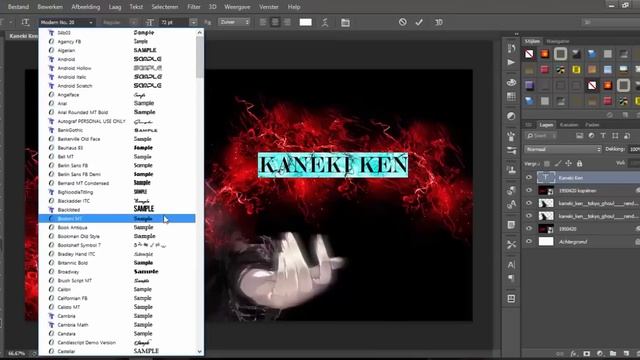The height and width of the screenshot is (360, 640).
Task: Hide the Kaneki Ken text layer
Action: pos(529,178)
